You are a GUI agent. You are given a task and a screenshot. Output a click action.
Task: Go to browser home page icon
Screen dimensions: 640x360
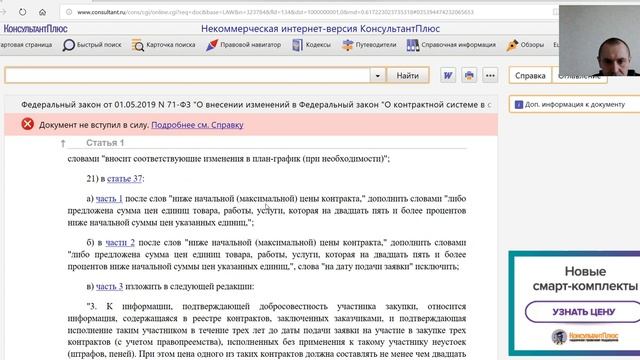pyautogui.click(x=42, y=12)
